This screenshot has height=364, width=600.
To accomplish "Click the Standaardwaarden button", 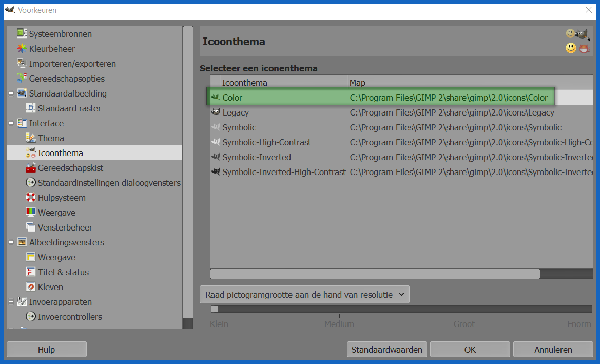I will tap(387, 350).
